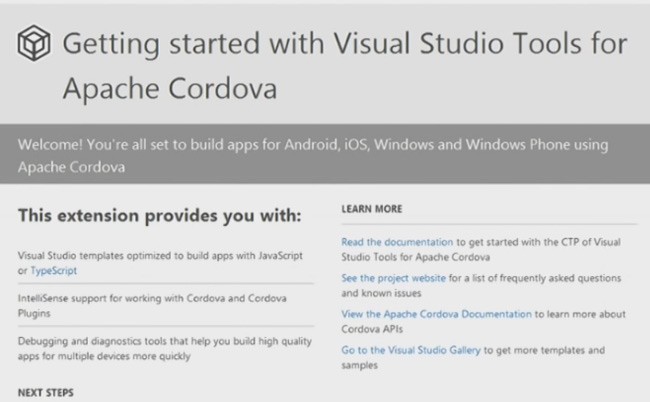The height and width of the screenshot is (402, 650).
Task: Open the 'Read the documentation' link
Action: pyautogui.click(x=397, y=242)
